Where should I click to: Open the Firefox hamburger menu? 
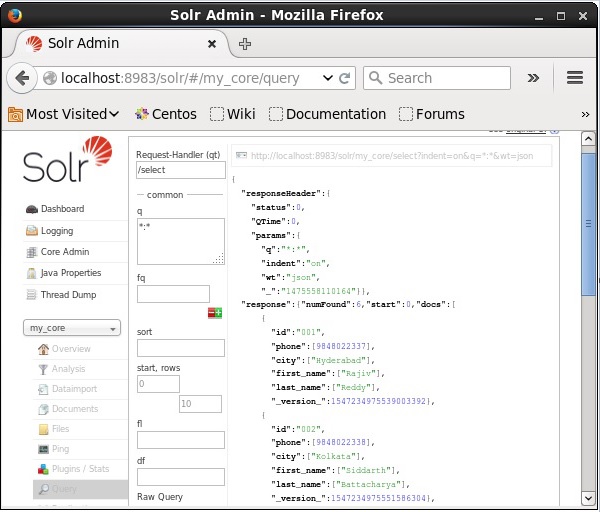574,78
